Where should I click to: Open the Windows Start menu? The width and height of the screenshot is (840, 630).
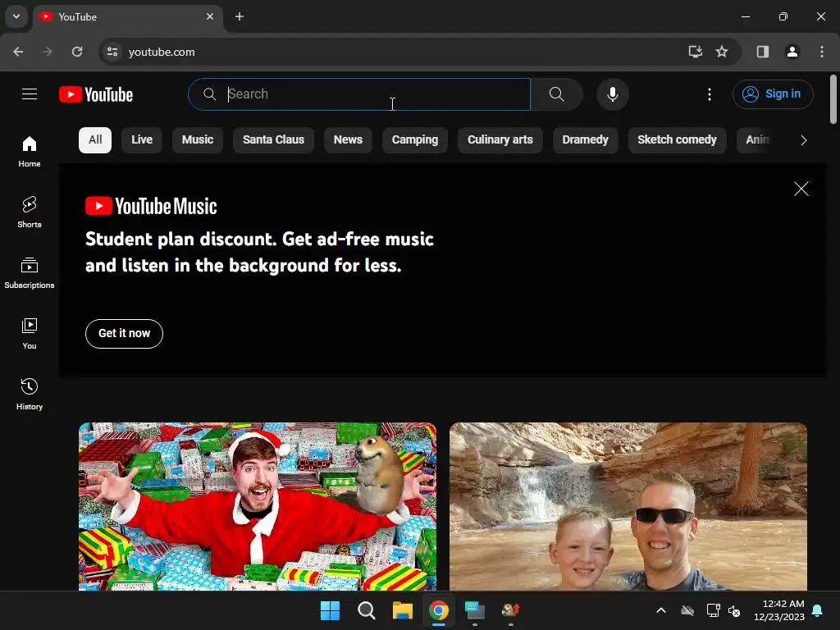330,610
